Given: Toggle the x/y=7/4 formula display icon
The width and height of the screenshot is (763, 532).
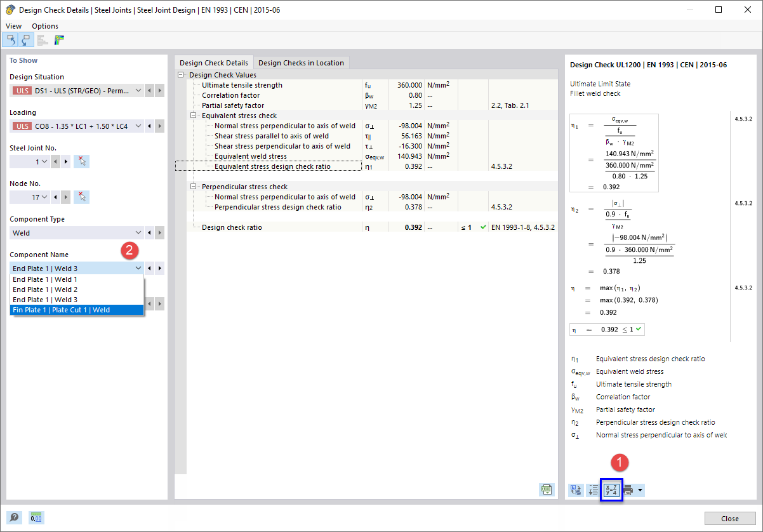Looking at the screenshot, I should [x=611, y=489].
